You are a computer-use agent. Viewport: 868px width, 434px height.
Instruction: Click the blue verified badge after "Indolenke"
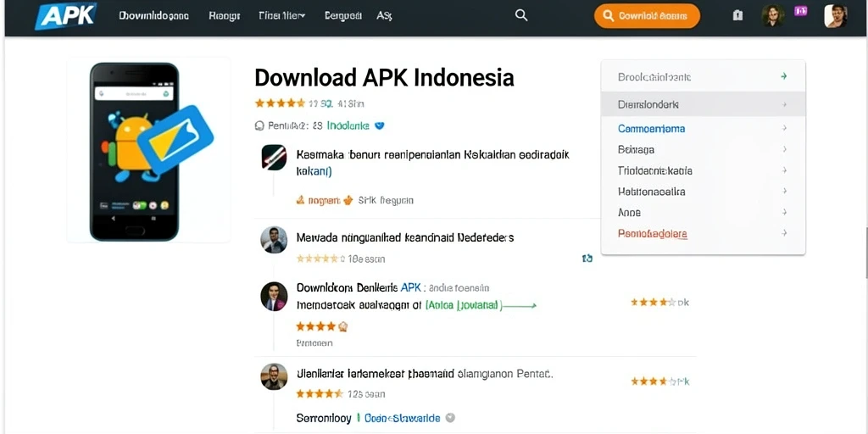pos(379,125)
